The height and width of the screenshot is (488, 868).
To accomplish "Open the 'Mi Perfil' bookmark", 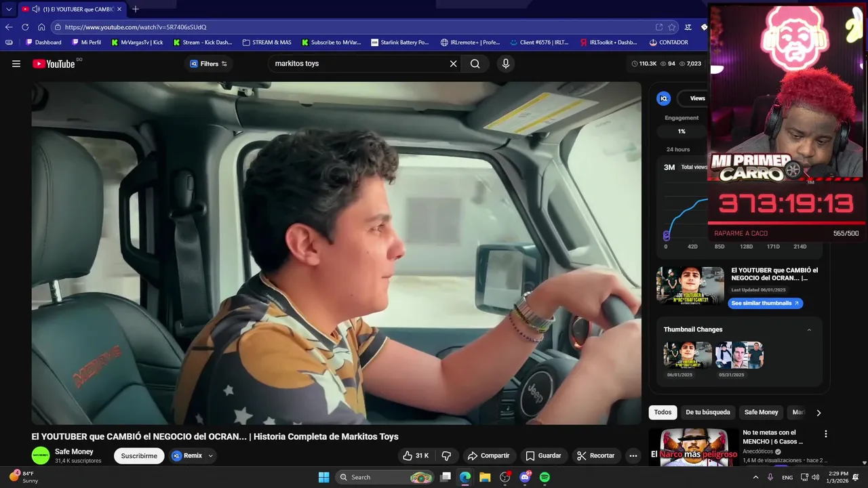I will (86, 42).
